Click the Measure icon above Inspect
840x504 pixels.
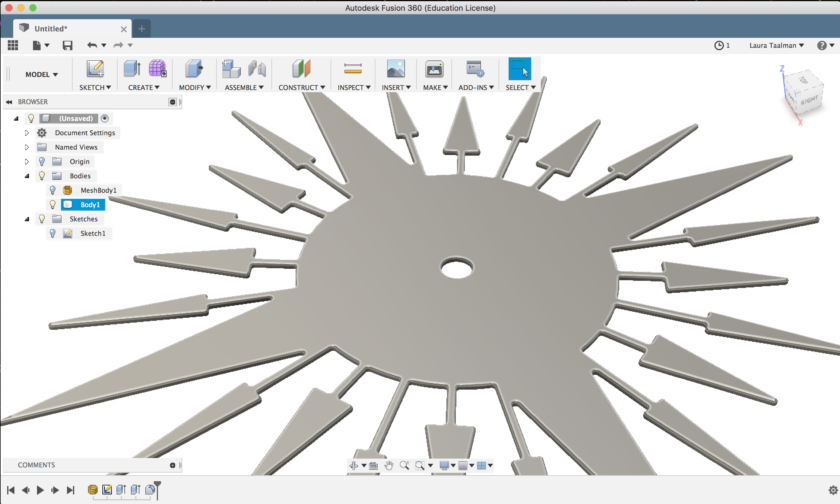(x=352, y=69)
